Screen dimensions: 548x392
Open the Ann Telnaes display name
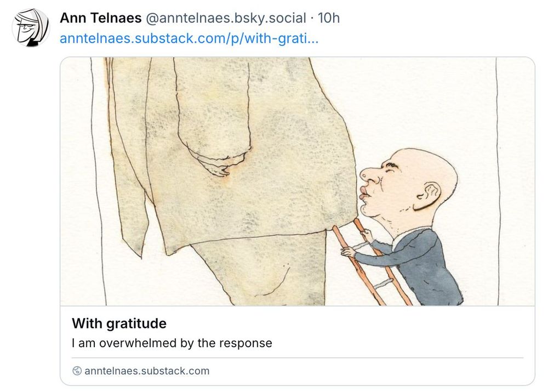[101, 18]
